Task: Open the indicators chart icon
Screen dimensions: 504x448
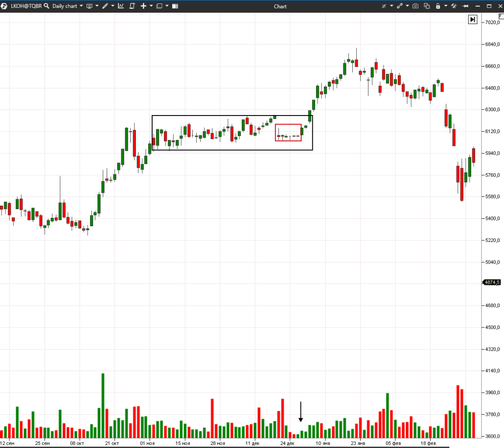Action: pos(121,6)
